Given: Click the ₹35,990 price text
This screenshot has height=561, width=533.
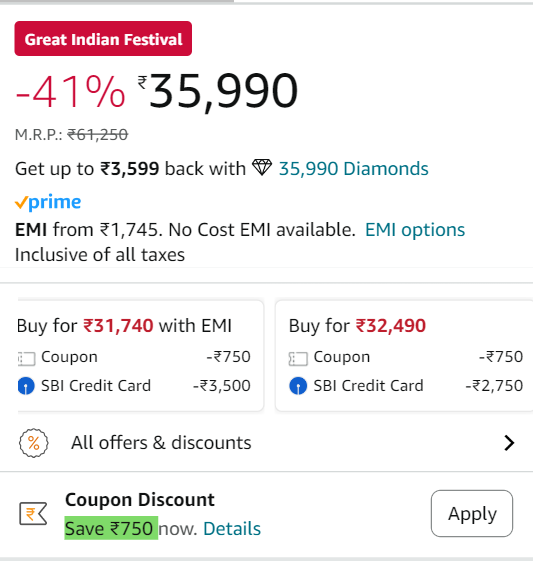Looking at the screenshot, I should point(218,91).
